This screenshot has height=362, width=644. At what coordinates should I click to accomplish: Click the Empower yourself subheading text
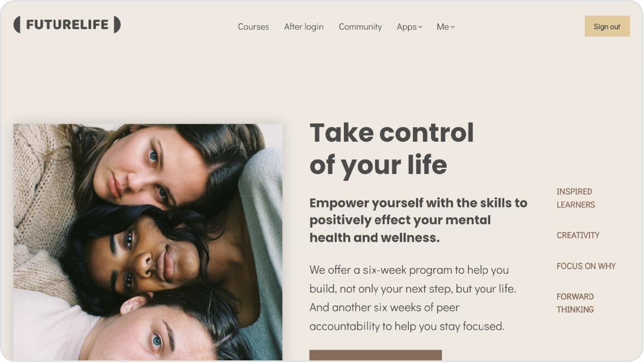tap(418, 220)
